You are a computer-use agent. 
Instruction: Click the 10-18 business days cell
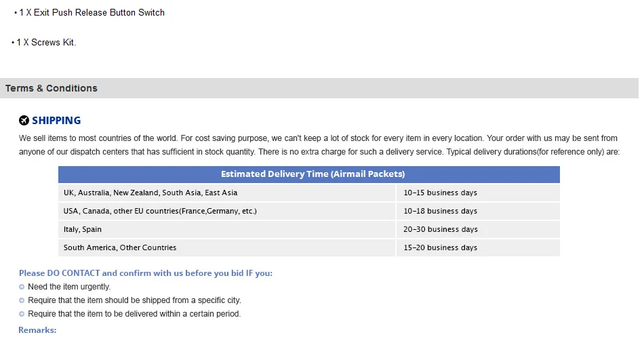(x=478, y=212)
